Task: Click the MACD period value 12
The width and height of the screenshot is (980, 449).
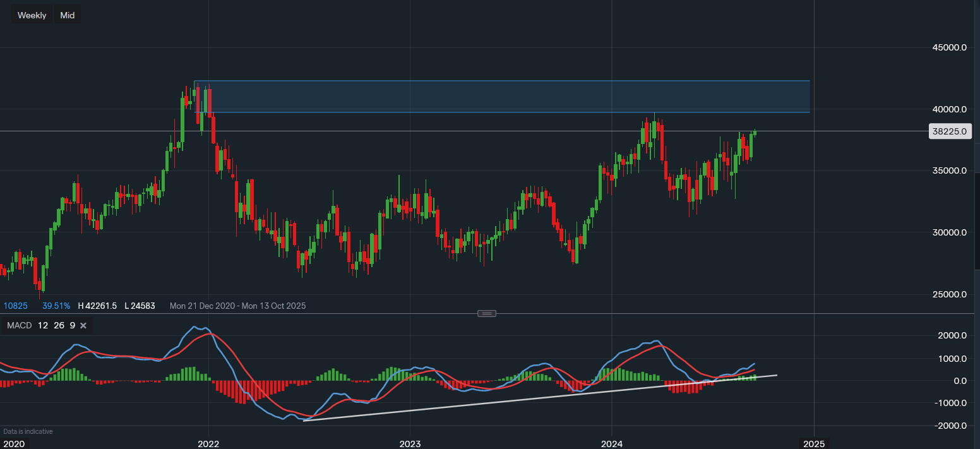Action: pyautogui.click(x=43, y=326)
